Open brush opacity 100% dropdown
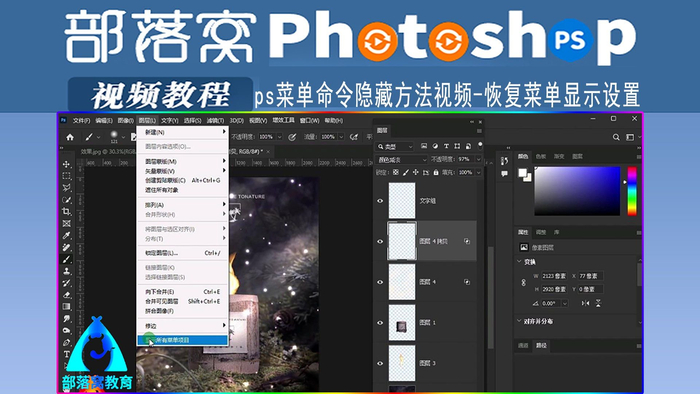The width and height of the screenshot is (700, 394). click(x=279, y=137)
